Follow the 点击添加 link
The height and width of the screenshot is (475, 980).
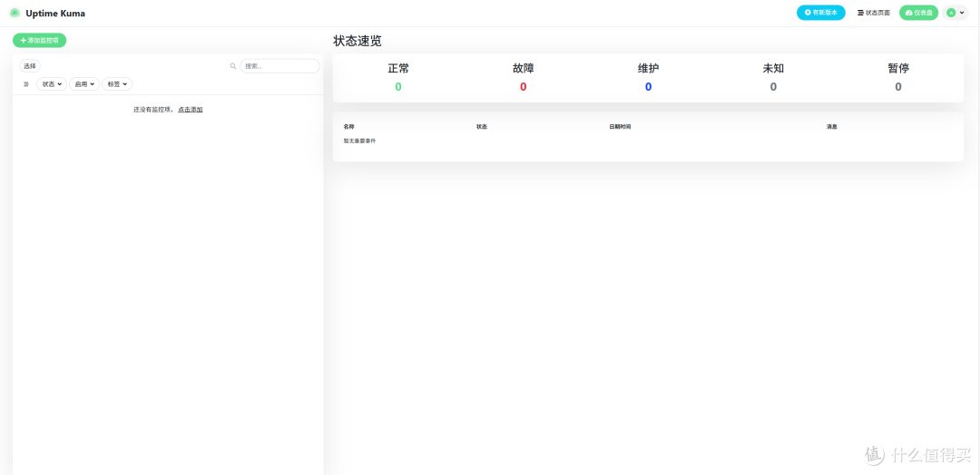[190, 109]
